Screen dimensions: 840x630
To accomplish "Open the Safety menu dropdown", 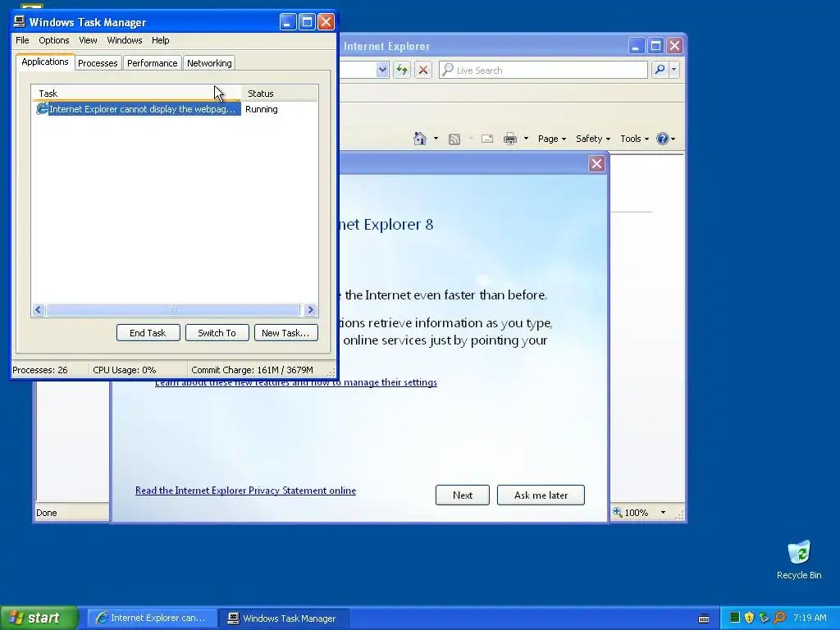I will tap(592, 139).
